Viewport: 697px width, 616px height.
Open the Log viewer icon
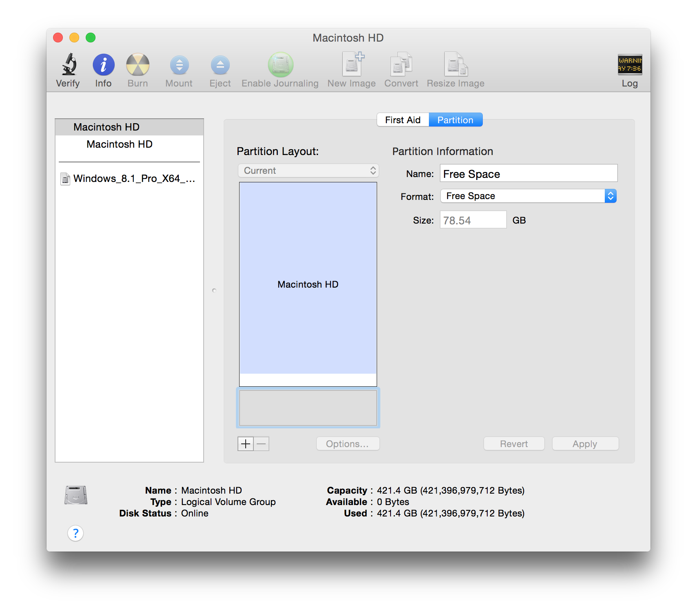point(630,64)
